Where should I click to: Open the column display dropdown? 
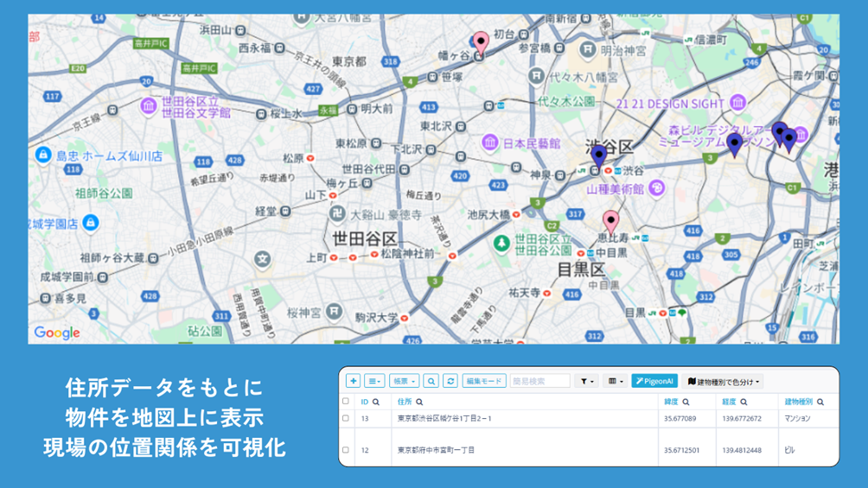pyautogui.click(x=615, y=381)
